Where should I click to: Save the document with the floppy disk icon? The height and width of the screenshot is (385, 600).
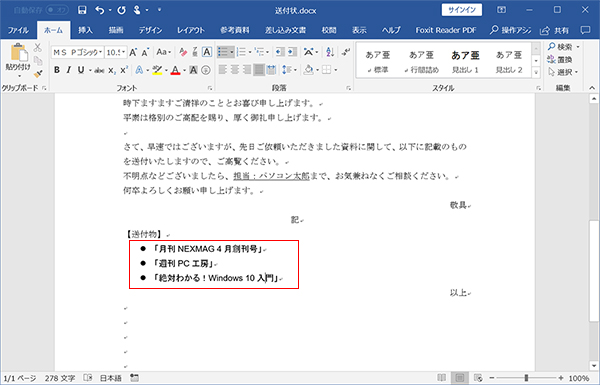pos(82,10)
